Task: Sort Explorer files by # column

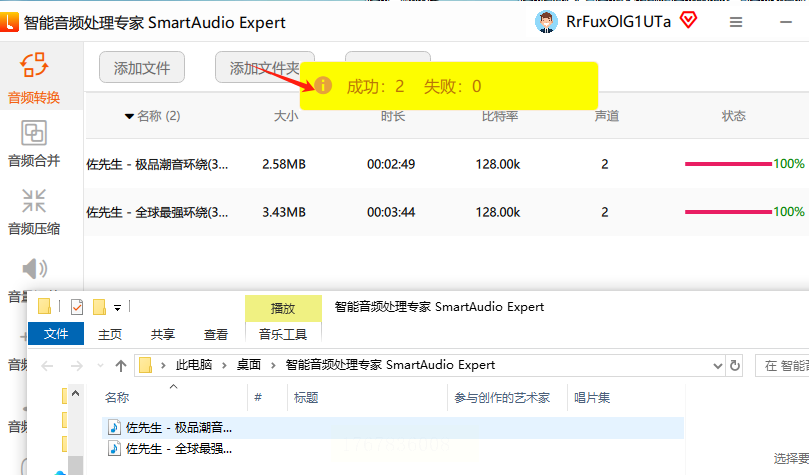Action: point(258,398)
